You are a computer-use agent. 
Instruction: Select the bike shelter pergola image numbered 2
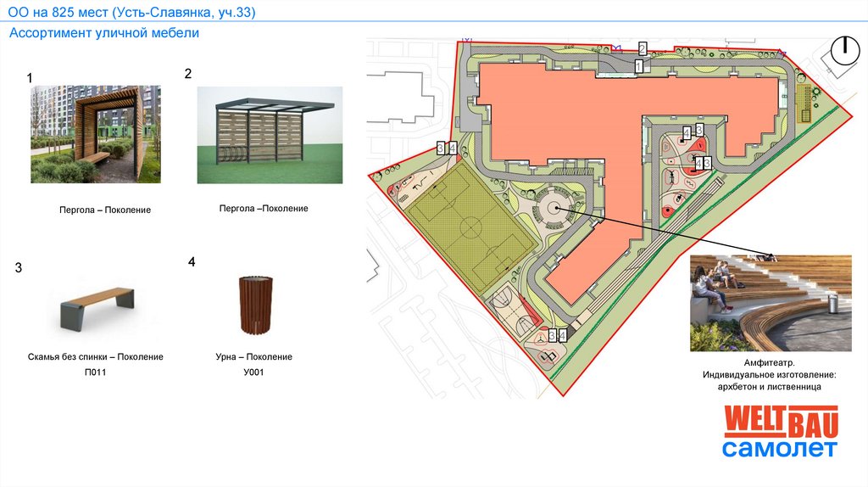[270, 135]
